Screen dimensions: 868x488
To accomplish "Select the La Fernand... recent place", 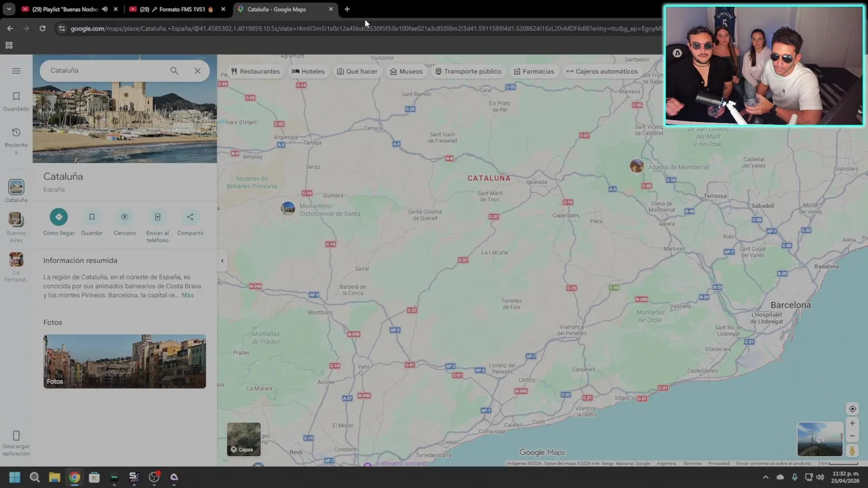I will (x=16, y=268).
